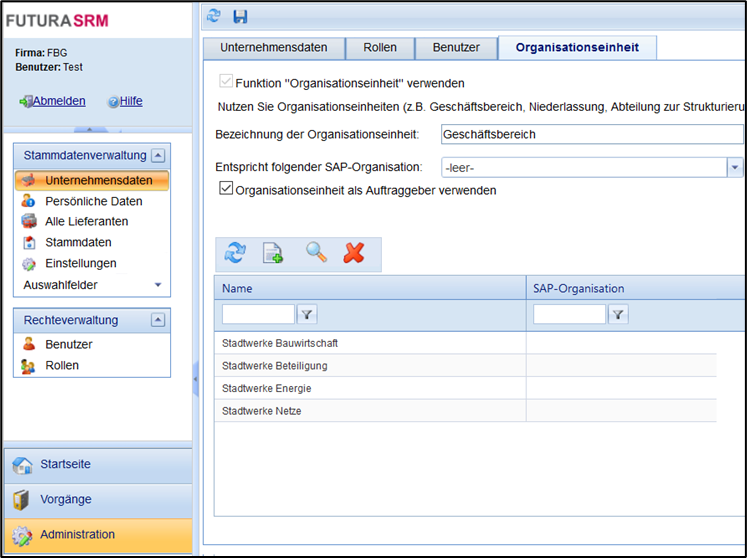Refresh the organisation units table
This screenshot has width=747, height=558.
[235, 253]
